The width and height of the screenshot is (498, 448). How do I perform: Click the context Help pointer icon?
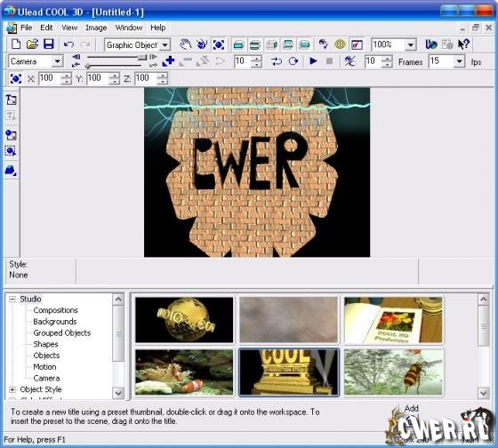(x=463, y=44)
